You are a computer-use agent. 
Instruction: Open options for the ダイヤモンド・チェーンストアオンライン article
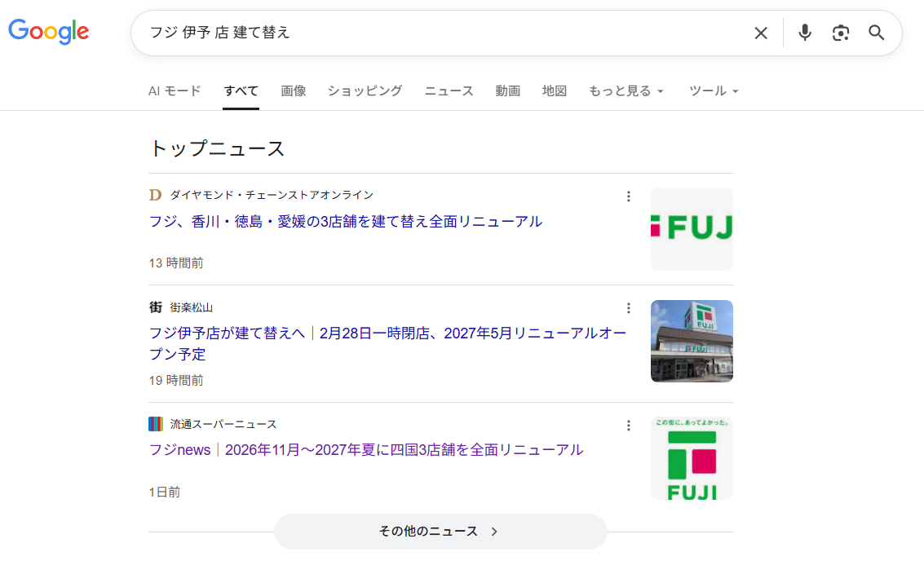point(628,196)
